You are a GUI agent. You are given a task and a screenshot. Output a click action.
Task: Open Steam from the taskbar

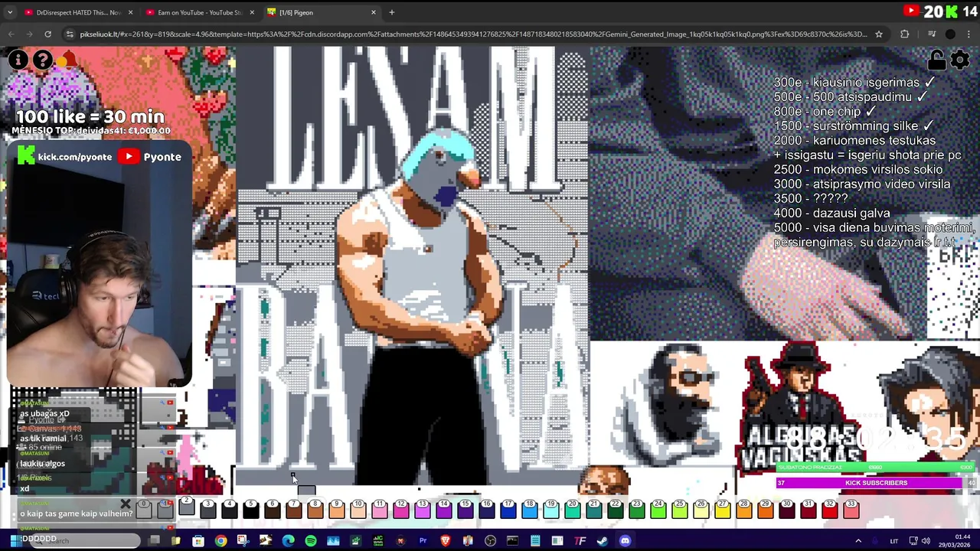coord(603,541)
